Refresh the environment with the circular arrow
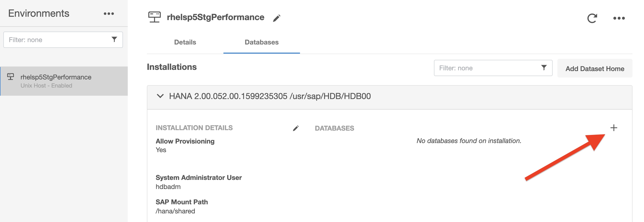This screenshot has height=222, width=644. (x=592, y=18)
